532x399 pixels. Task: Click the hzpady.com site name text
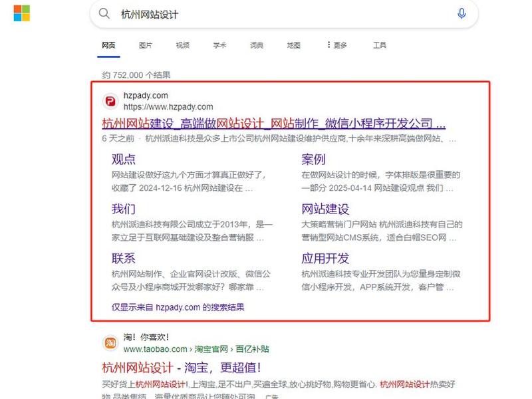point(146,96)
